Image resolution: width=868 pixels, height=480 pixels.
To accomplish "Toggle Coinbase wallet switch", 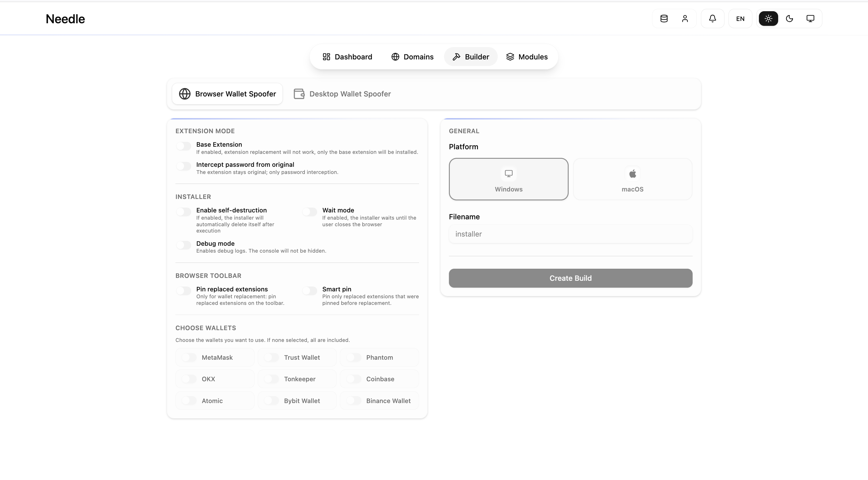I will 354,379.
